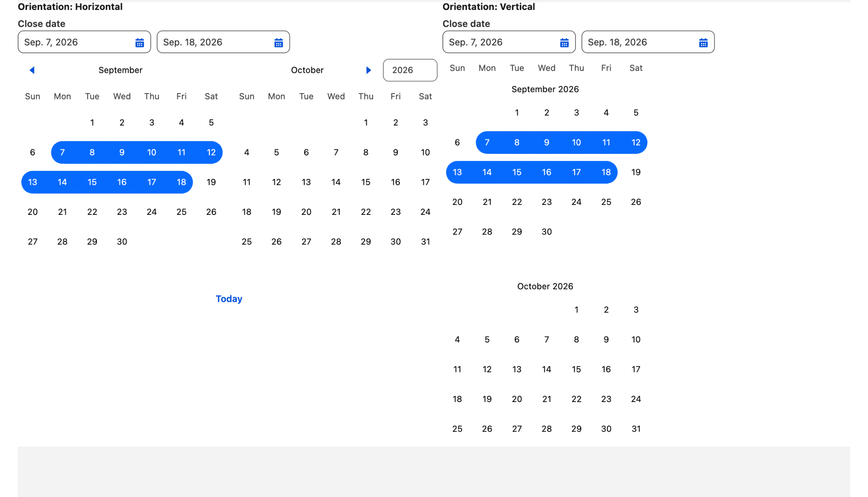Pick October 14 in horizontal calendar
Screen dimensions: 868x497
336,182
